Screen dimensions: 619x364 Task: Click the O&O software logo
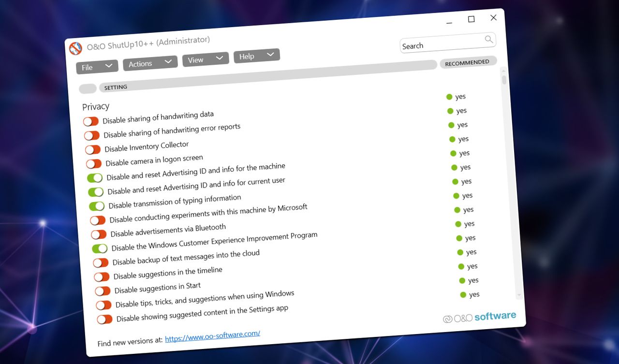480,317
